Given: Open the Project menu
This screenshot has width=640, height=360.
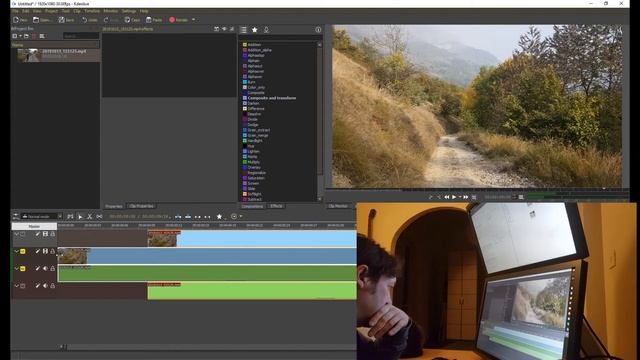Looking at the screenshot, I should pyautogui.click(x=51, y=11).
